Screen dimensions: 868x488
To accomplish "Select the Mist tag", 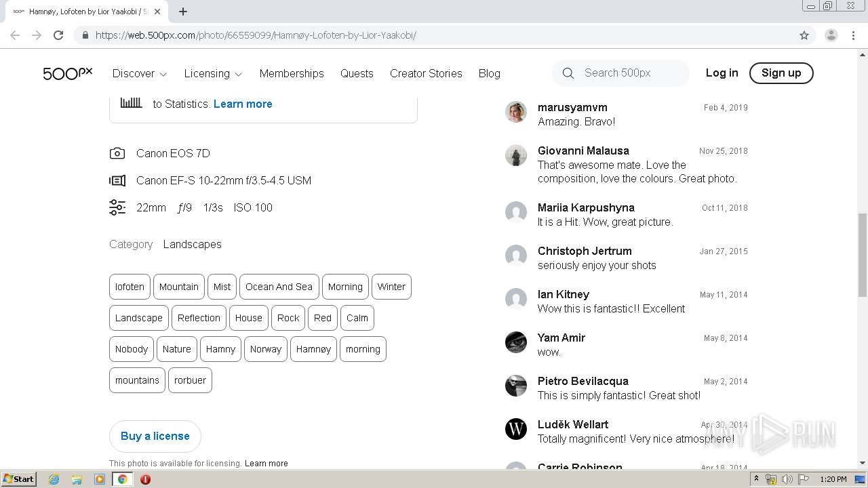I will click(222, 287).
